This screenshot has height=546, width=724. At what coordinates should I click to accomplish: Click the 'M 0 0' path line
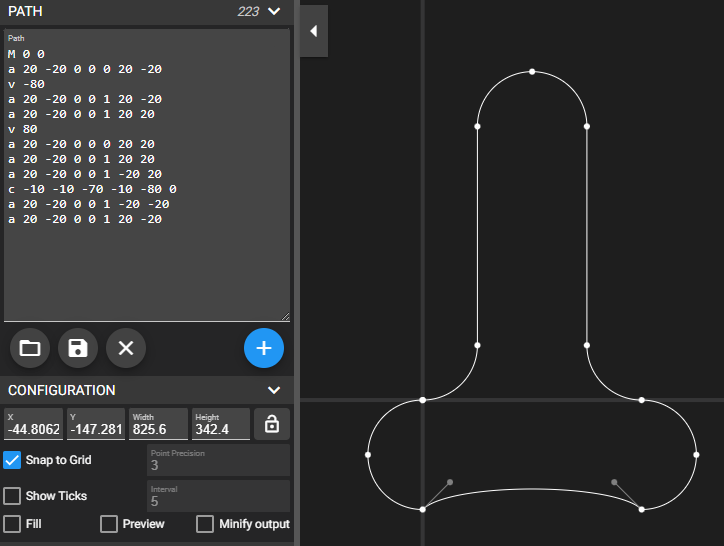click(26, 54)
